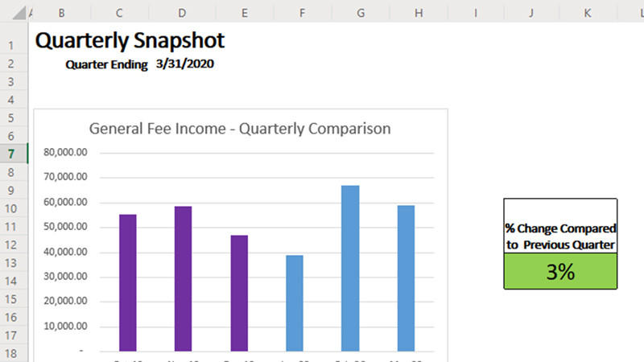Click the 60,000.00 axis label
This screenshot has height=362, width=644.
click(x=65, y=202)
